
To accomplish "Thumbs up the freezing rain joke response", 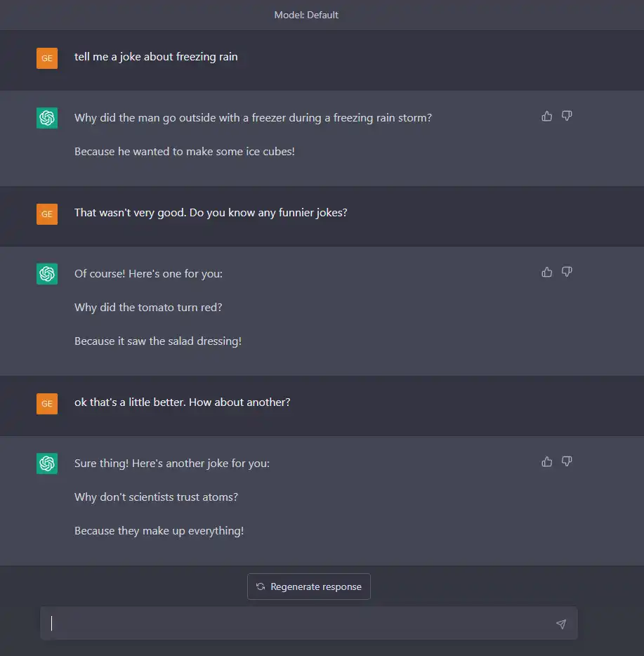I will coord(547,116).
